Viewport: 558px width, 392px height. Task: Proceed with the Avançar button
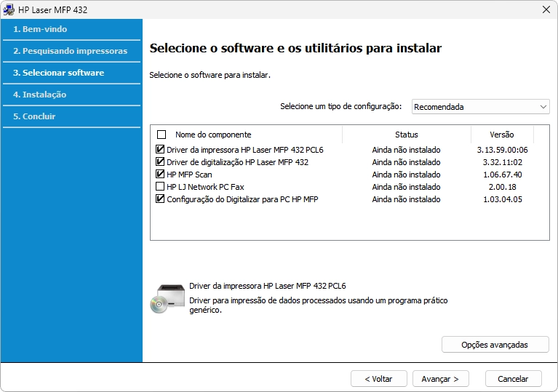coord(441,379)
